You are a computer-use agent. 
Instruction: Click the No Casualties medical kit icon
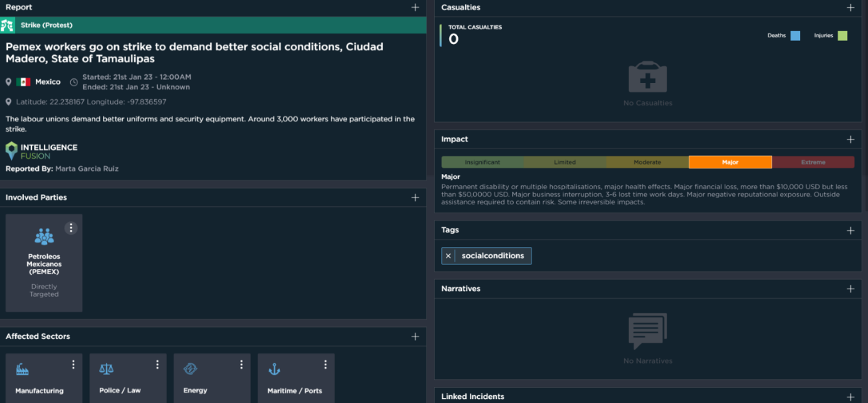point(647,77)
